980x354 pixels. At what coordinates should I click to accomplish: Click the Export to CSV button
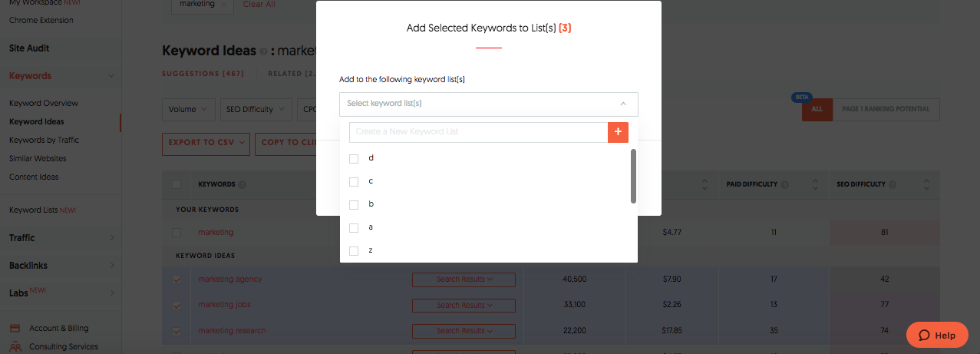pos(205,143)
